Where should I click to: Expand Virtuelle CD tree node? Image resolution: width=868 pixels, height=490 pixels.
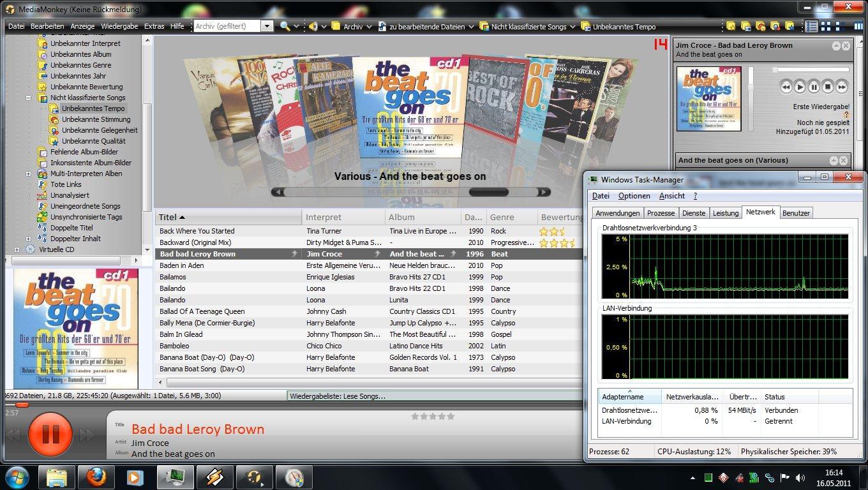click(x=17, y=249)
